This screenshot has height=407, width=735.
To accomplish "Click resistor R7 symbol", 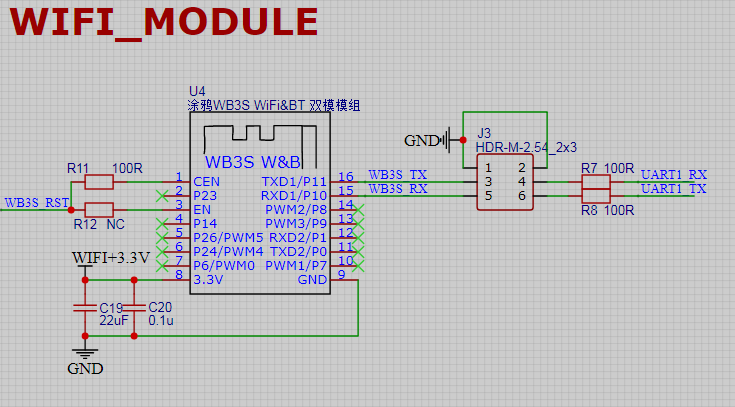I will coord(596,182).
